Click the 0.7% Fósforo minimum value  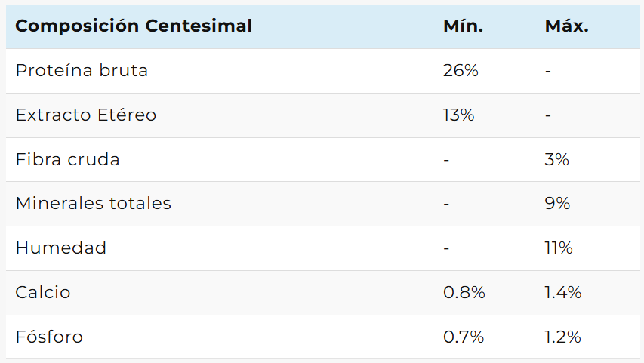[464, 337]
